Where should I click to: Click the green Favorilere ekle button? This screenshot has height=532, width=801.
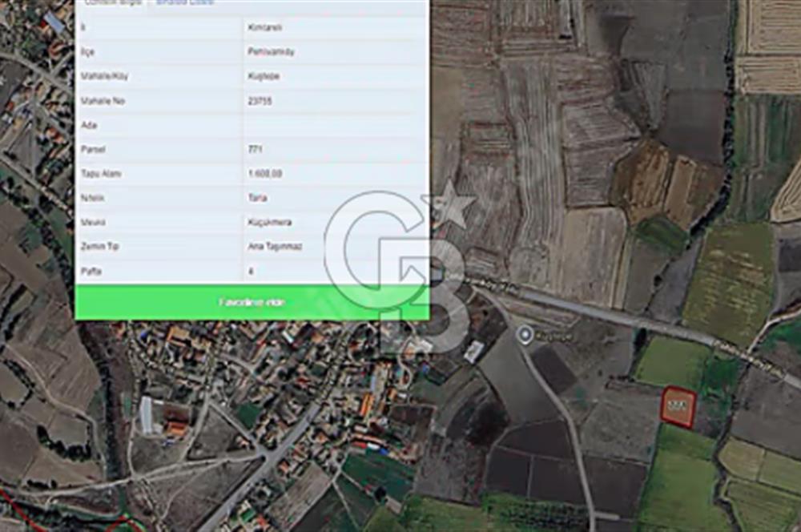click(x=252, y=303)
